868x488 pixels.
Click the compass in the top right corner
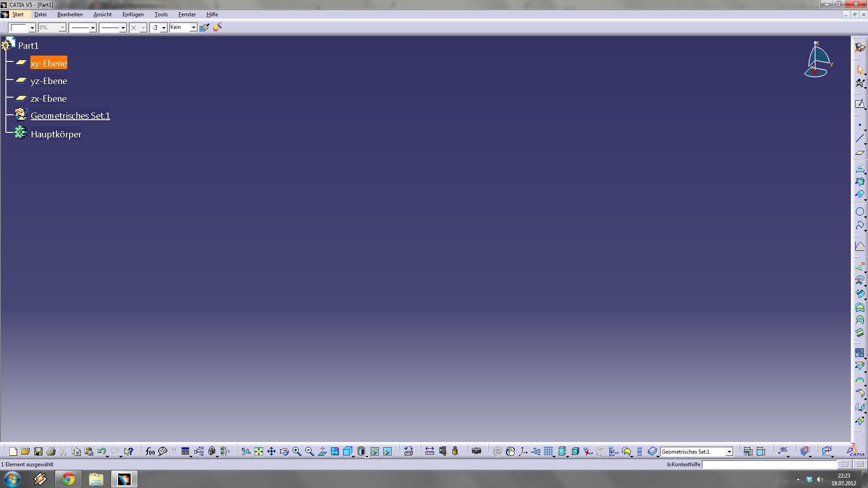[818, 60]
